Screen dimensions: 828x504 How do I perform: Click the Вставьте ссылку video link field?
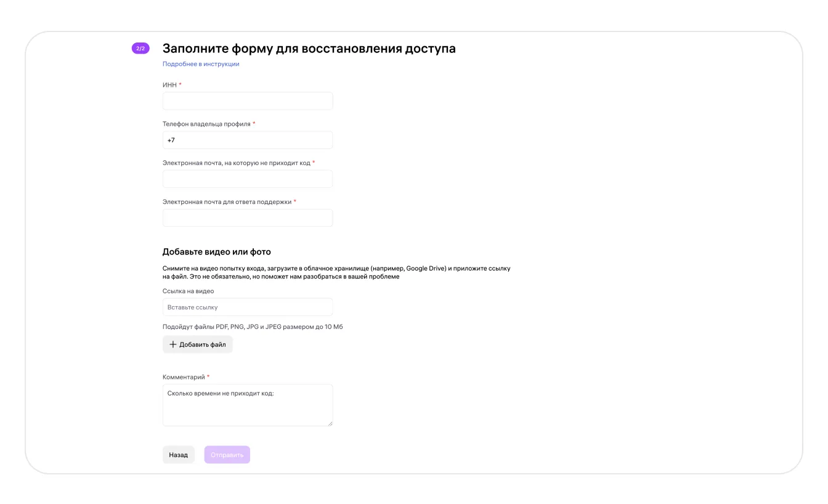pyautogui.click(x=248, y=307)
